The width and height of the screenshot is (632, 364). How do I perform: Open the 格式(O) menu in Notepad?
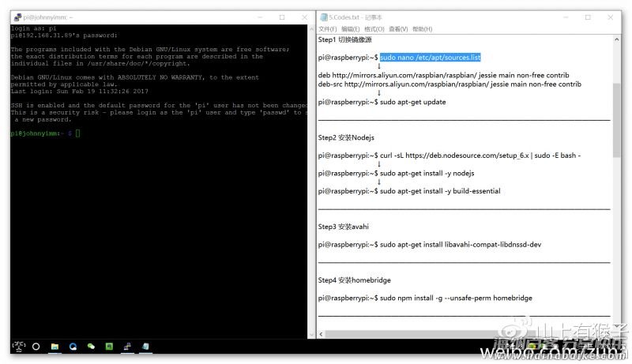[x=374, y=29]
